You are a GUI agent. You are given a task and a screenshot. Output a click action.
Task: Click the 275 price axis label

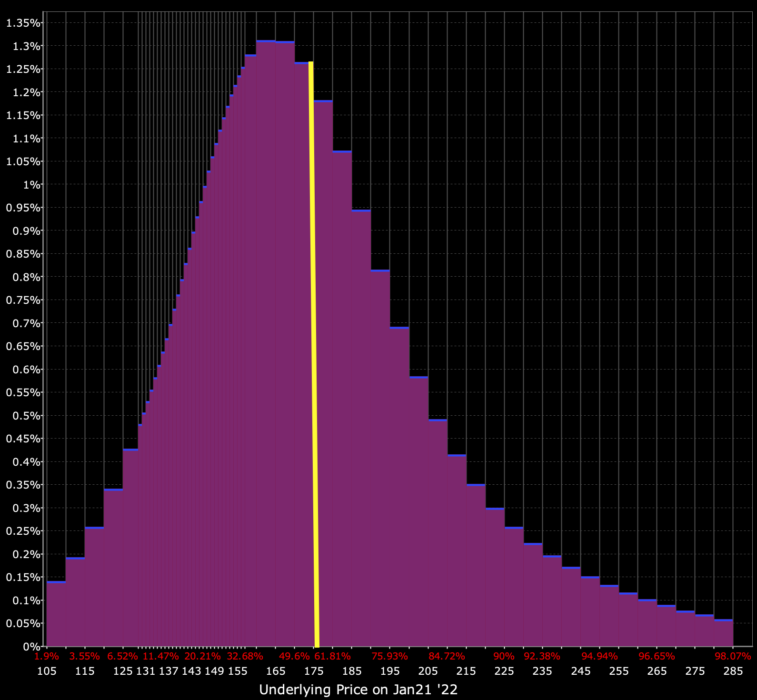point(695,671)
